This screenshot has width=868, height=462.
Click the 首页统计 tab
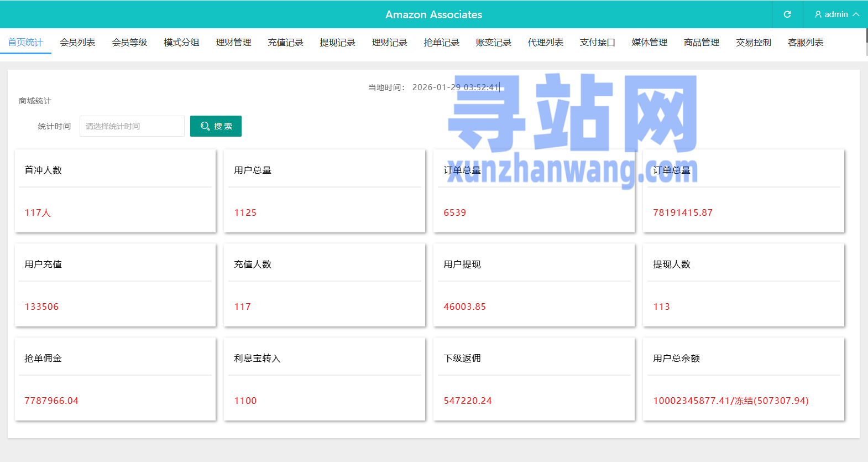click(x=25, y=43)
